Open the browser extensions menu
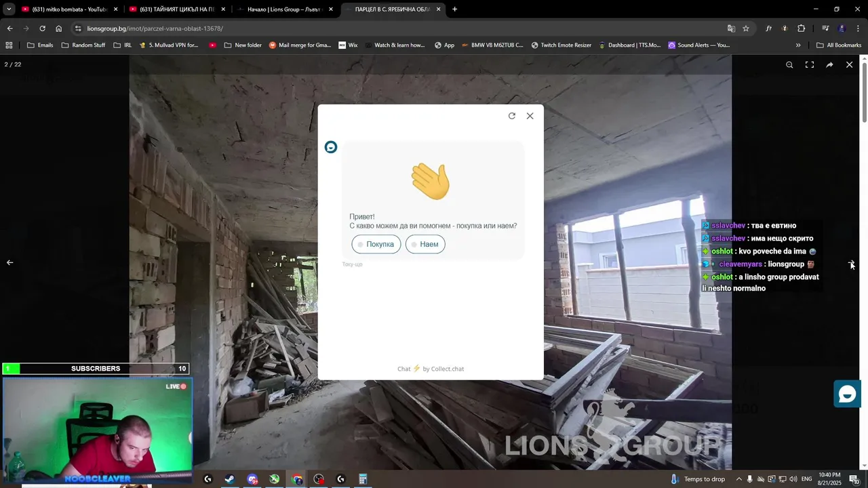The image size is (868, 488). [x=801, y=28]
